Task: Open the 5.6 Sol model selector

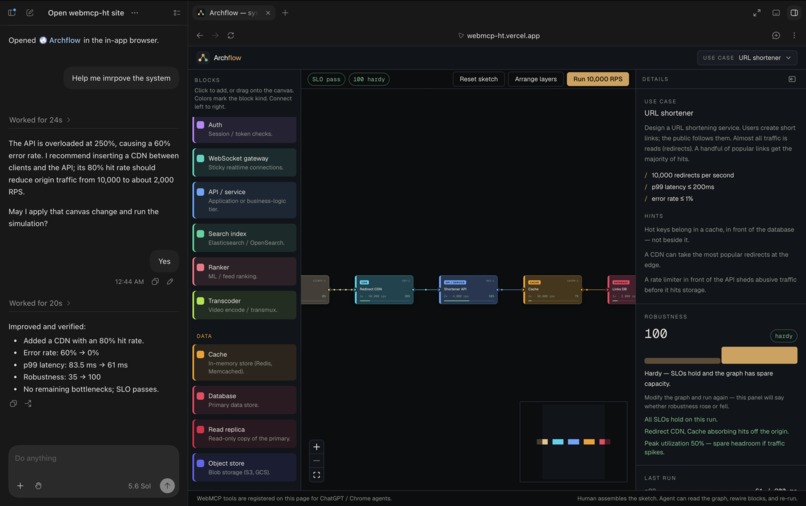Action: click(139, 486)
